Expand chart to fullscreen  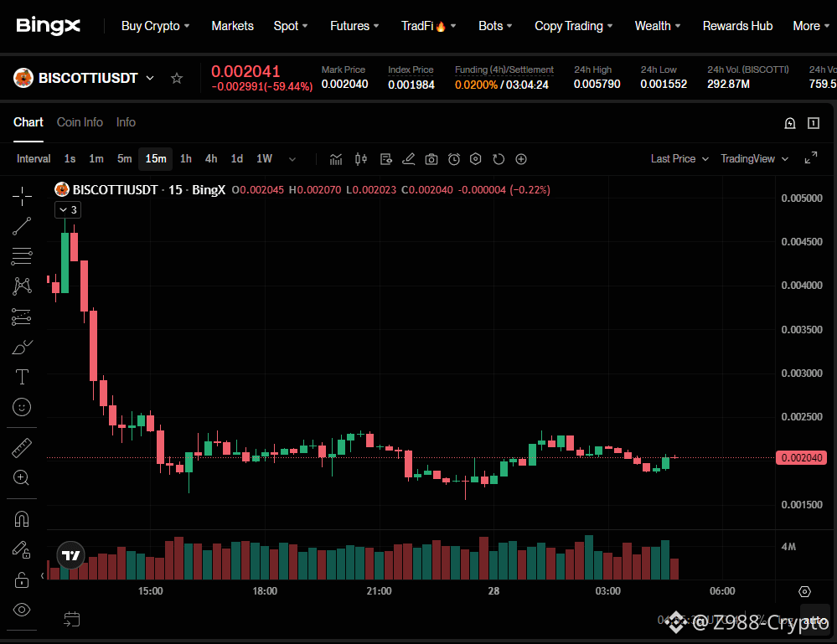click(811, 158)
